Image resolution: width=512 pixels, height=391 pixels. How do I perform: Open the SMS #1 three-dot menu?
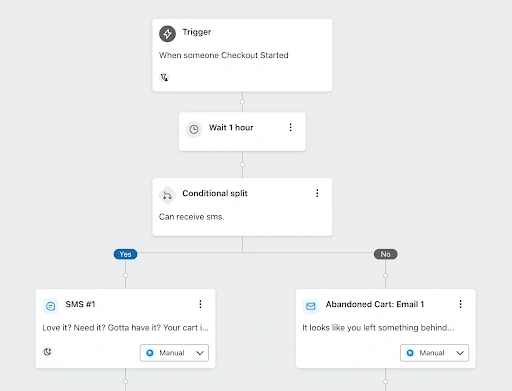pos(200,304)
